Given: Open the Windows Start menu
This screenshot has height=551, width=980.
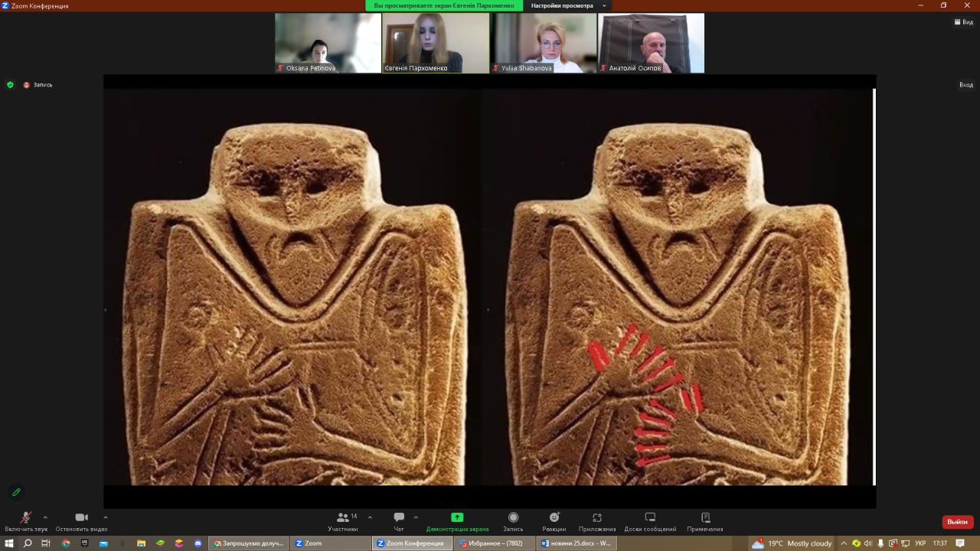Looking at the screenshot, I should [x=8, y=543].
